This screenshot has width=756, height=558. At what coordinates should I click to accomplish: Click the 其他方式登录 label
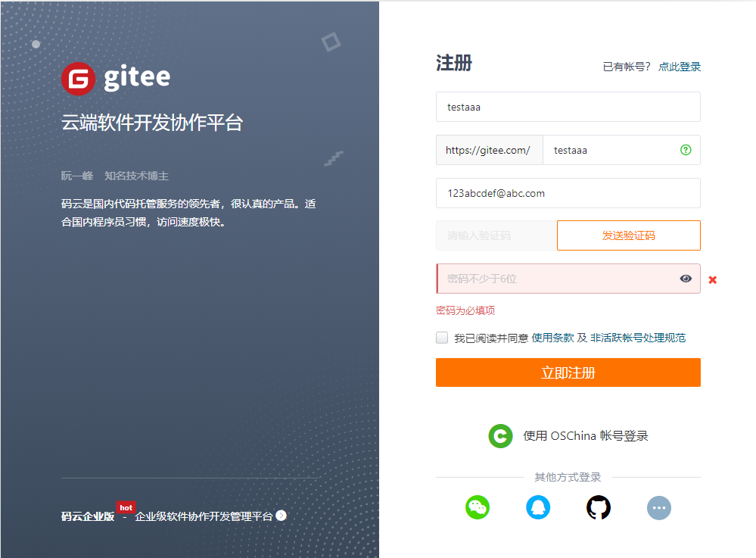pyautogui.click(x=568, y=477)
